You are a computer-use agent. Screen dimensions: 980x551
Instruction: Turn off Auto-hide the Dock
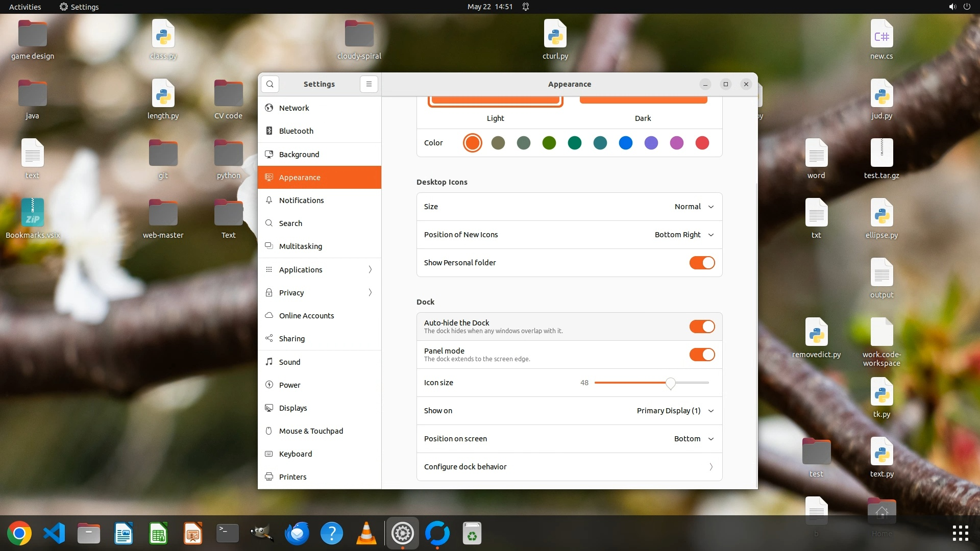[x=702, y=327]
